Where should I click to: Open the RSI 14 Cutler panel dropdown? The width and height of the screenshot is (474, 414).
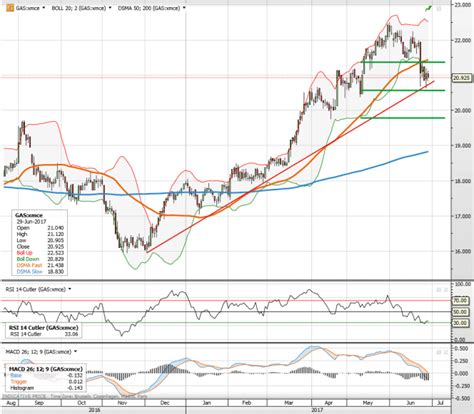70,289
